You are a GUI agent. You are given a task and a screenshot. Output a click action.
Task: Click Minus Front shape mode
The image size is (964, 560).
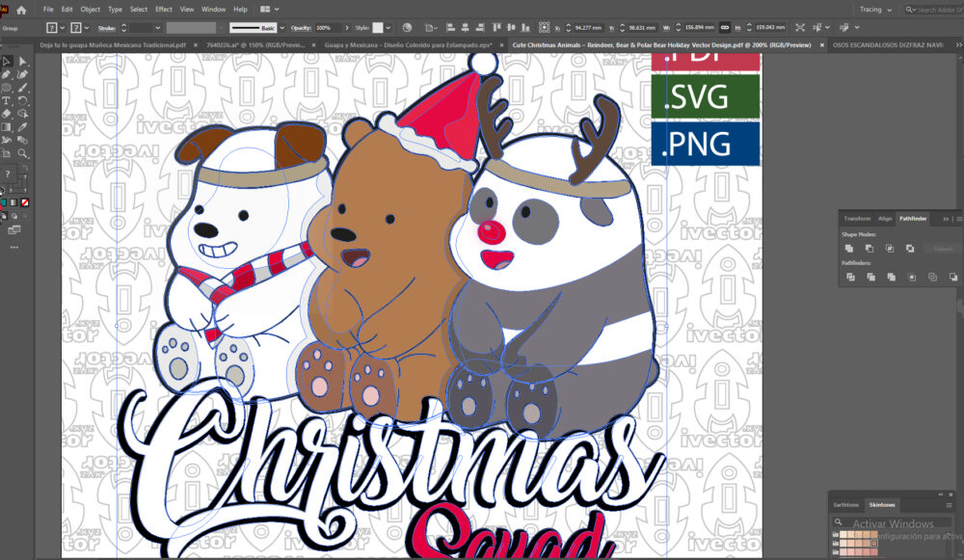point(869,249)
